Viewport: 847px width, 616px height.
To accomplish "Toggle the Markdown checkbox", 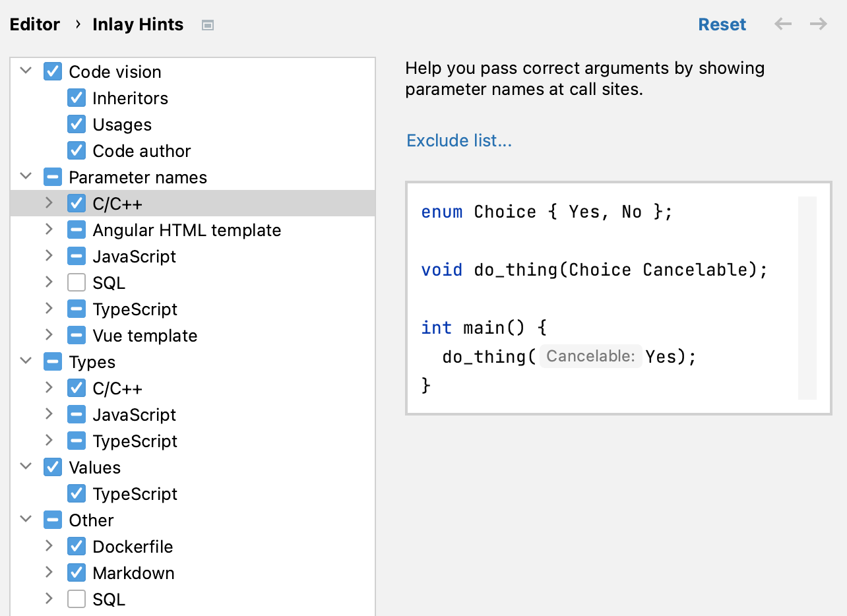I will pos(77,572).
